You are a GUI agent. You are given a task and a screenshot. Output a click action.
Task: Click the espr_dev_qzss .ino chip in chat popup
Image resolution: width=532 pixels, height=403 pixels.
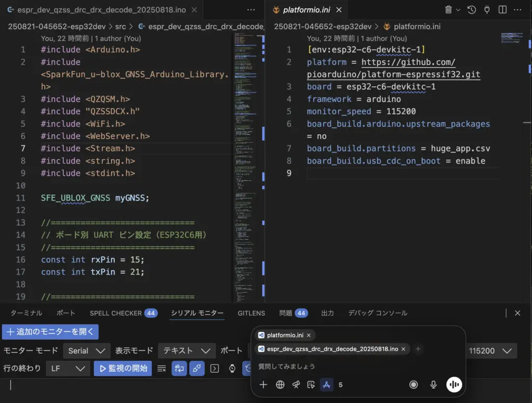(332, 348)
